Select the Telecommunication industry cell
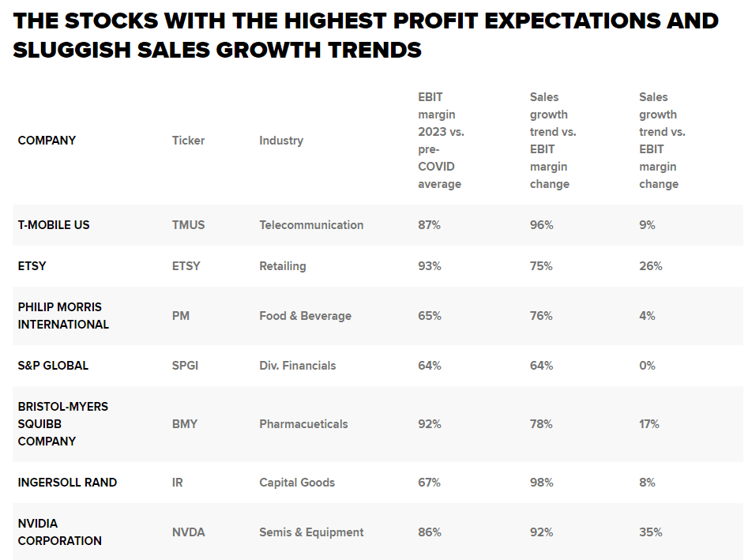This screenshot has width=748, height=560. coord(311,225)
